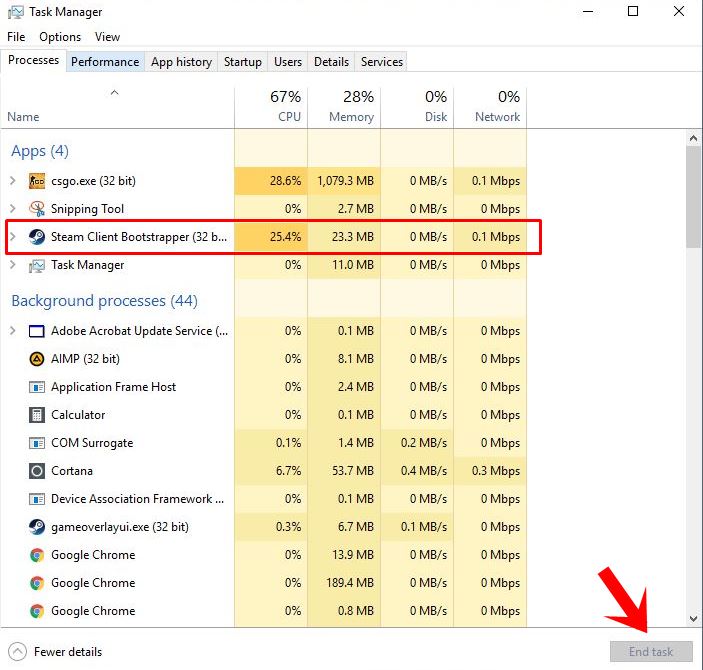Select the Calculator process name
Image resolution: width=703 pixels, height=670 pixels.
[x=78, y=415]
